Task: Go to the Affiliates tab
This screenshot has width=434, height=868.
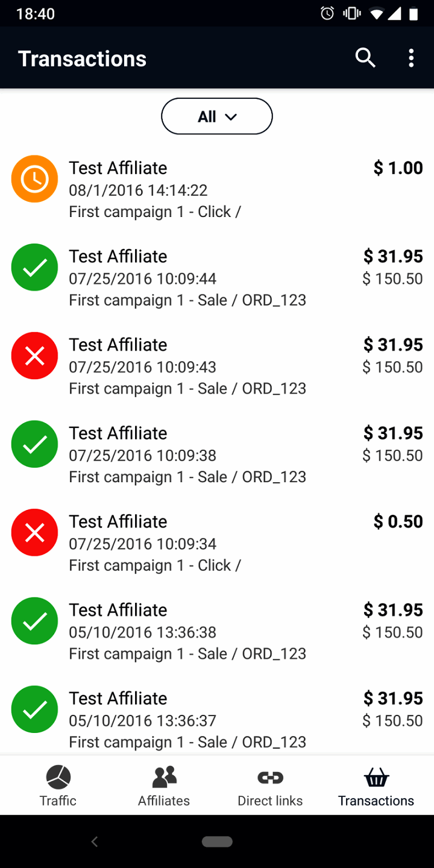Action: click(164, 785)
